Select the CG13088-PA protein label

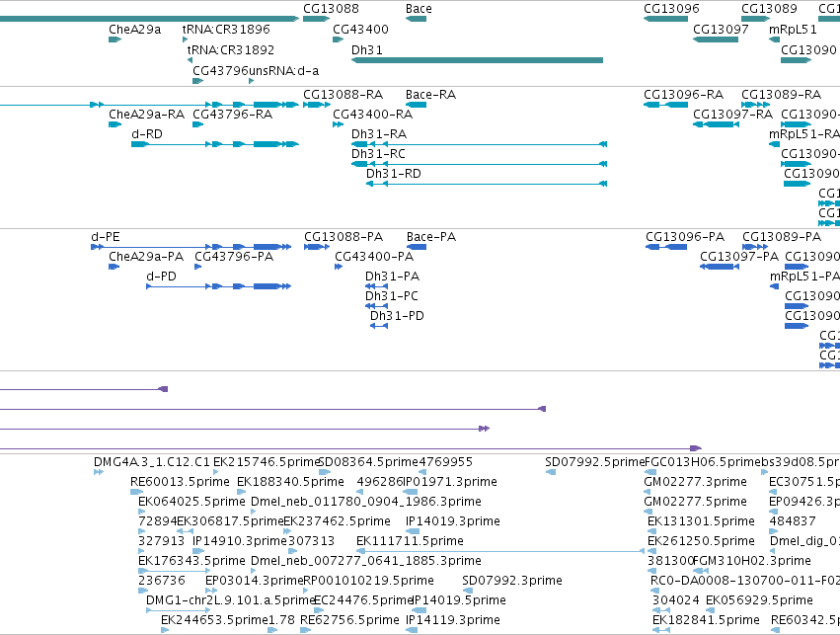(344, 237)
